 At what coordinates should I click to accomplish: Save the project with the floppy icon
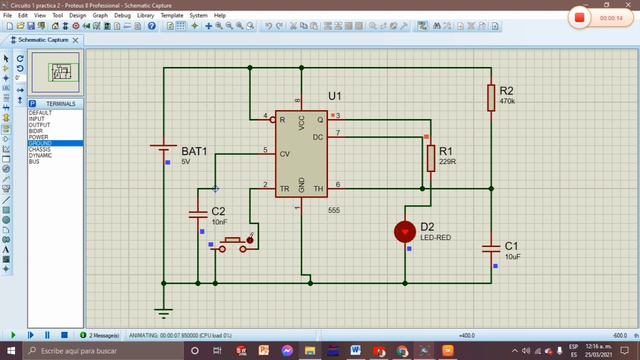click(x=31, y=26)
